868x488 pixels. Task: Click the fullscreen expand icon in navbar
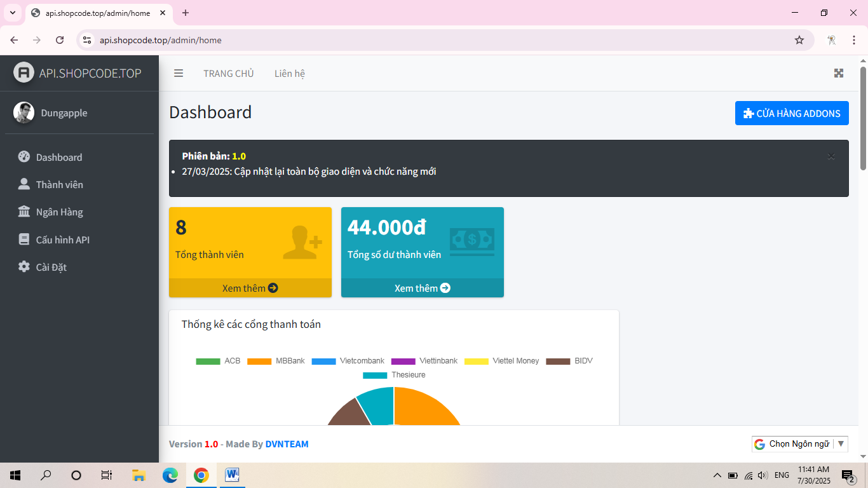pos(839,73)
